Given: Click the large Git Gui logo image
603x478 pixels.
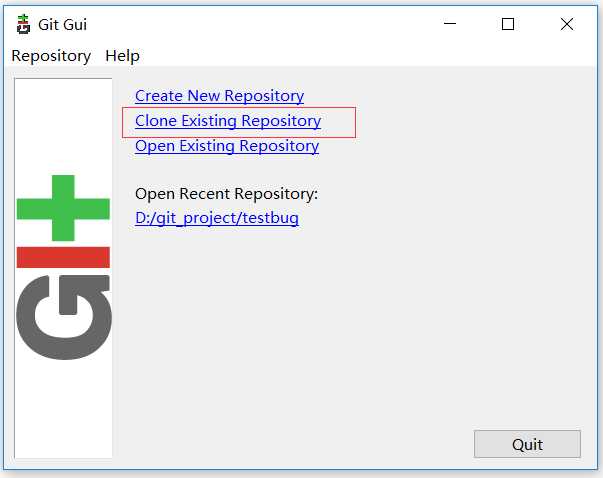Looking at the screenshot, I should click(63, 268).
